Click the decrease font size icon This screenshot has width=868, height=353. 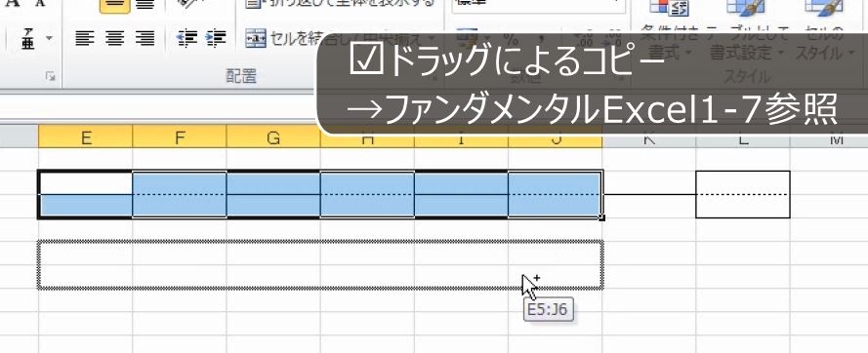39,3
